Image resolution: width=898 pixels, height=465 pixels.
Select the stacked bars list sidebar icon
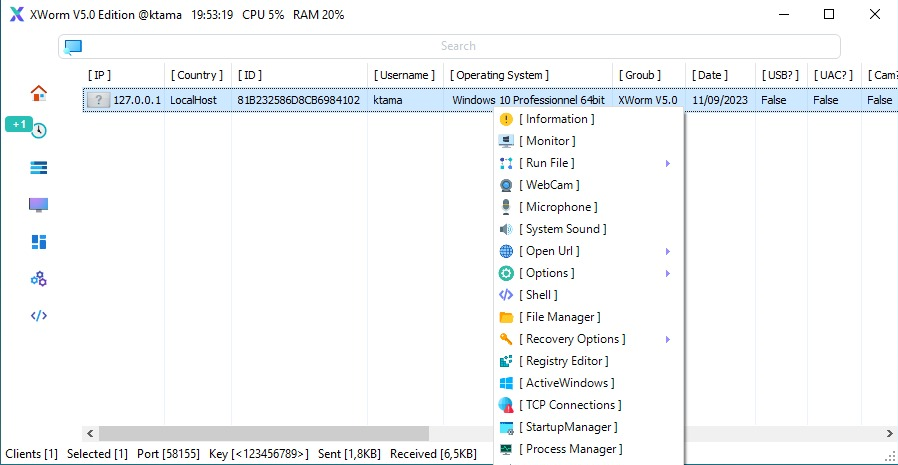point(38,168)
